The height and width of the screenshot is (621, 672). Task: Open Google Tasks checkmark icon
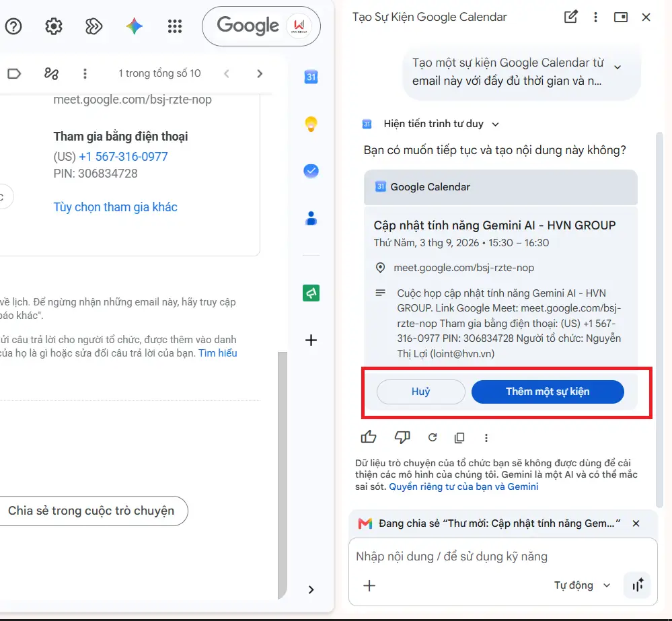[311, 171]
